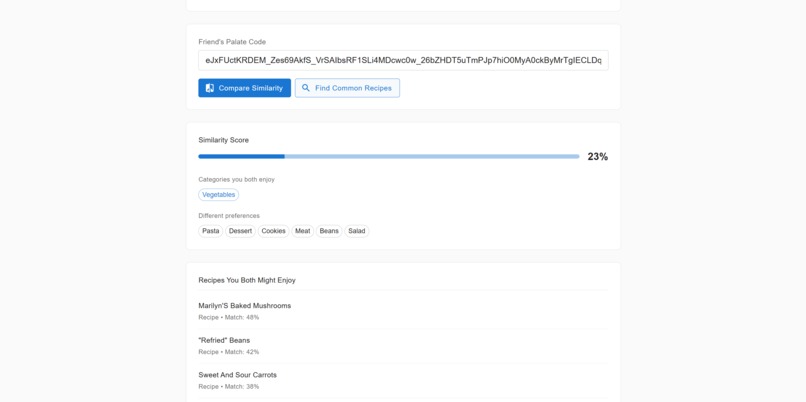Click the 23% similarity value
This screenshot has width=806, height=402.
pos(598,157)
